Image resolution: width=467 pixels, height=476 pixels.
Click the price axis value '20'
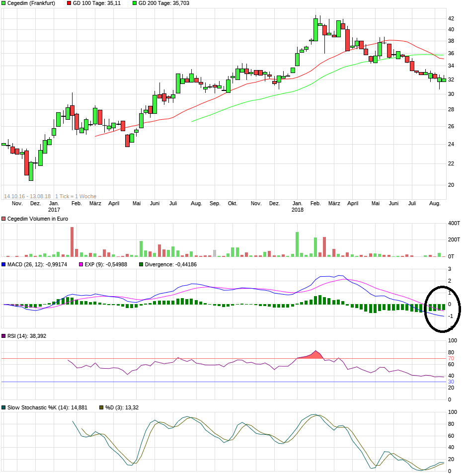pyautogui.click(x=451, y=185)
